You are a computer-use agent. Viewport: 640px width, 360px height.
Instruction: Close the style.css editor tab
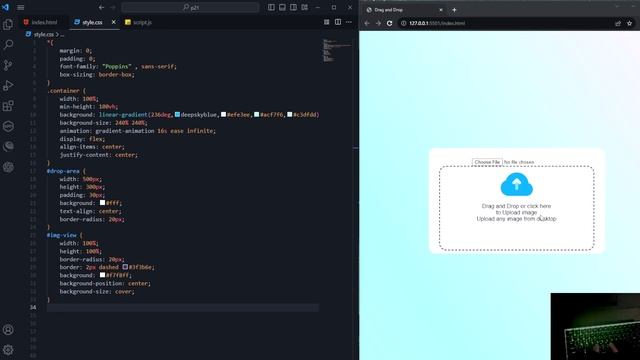point(113,22)
